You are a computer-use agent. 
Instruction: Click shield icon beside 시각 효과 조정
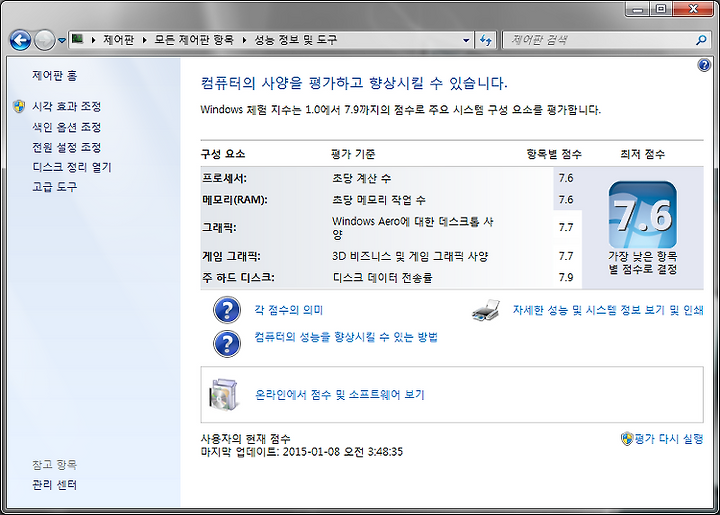(x=19, y=106)
